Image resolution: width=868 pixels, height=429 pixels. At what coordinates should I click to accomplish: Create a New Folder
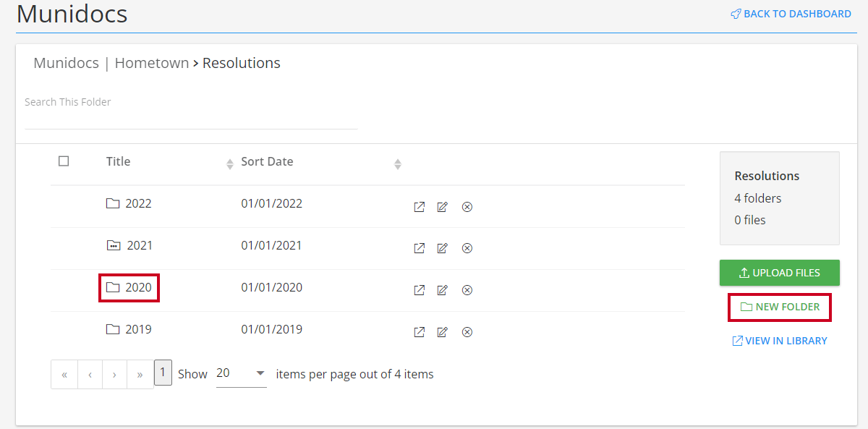tap(780, 307)
